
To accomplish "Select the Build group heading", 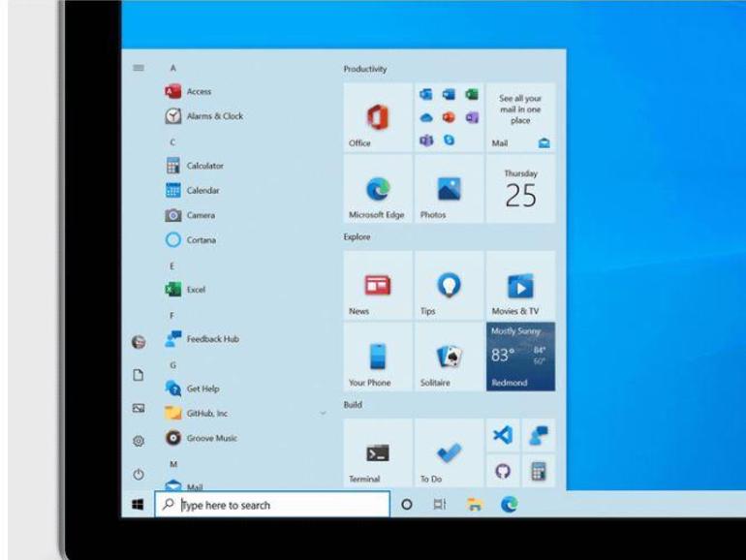I will point(353,404).
